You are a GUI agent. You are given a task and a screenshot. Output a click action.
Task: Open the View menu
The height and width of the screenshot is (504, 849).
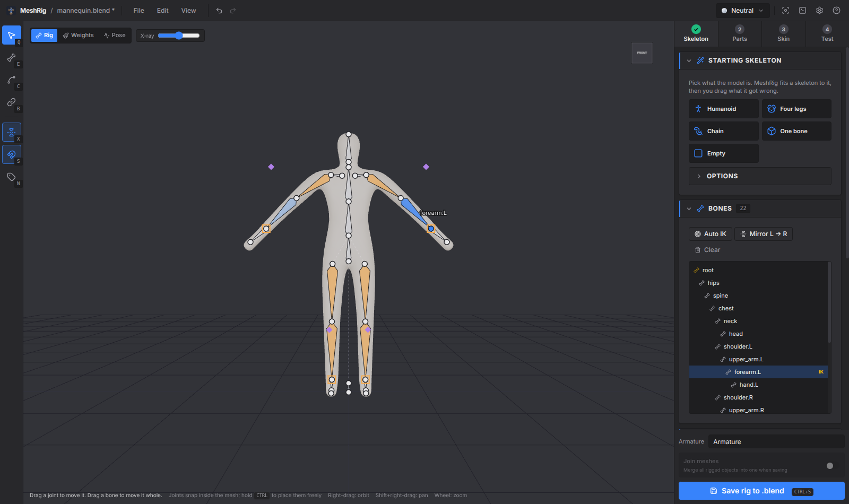click(x=188, y=11)
